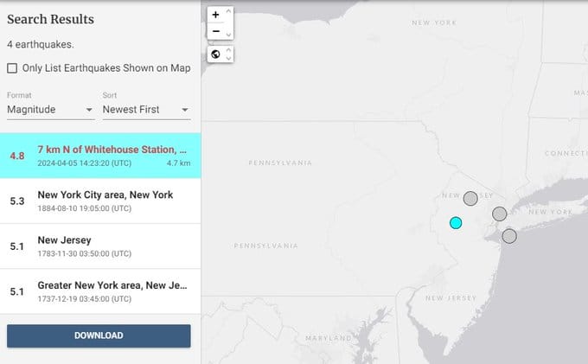Click the southernmost gray earthquake circle
Screen dimensions: 588x364
509,235
